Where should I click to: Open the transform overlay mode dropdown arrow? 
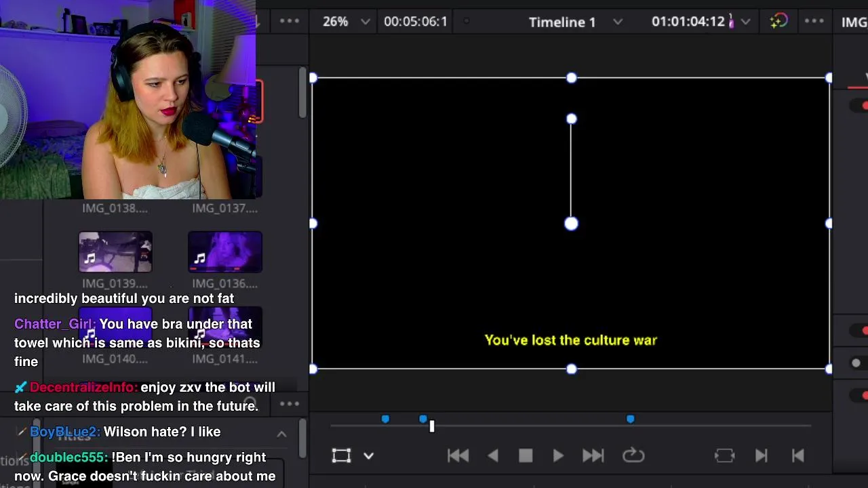[x=368, y=456]
